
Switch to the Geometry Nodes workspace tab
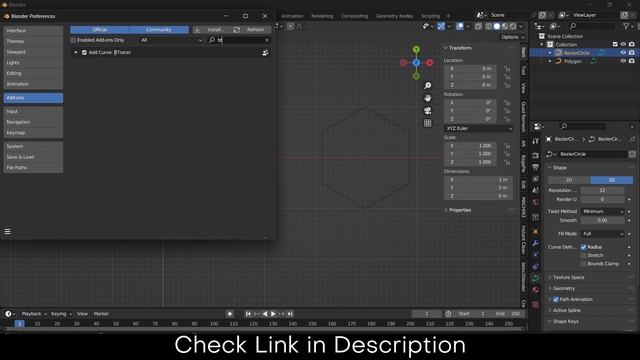(394, 16)
